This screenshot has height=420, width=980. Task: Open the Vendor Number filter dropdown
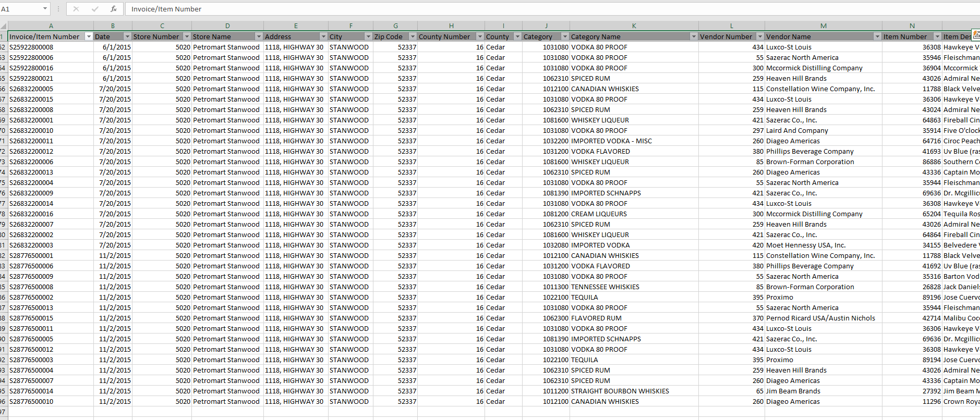[760, 36]
